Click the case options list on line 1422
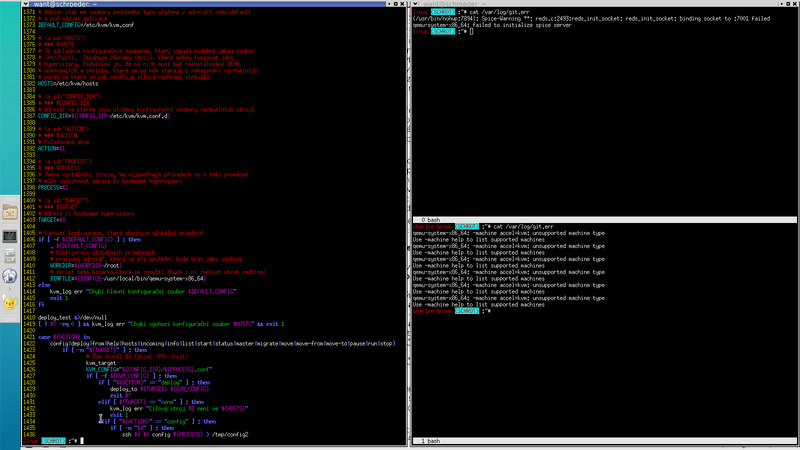 tap(222, 344)
